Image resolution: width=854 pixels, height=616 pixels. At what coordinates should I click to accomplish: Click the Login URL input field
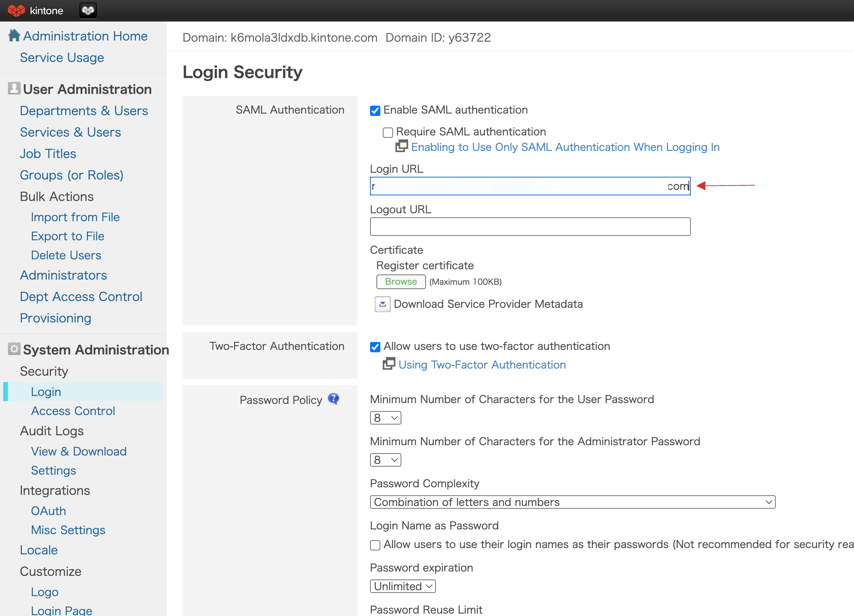[x=530, y=185]
